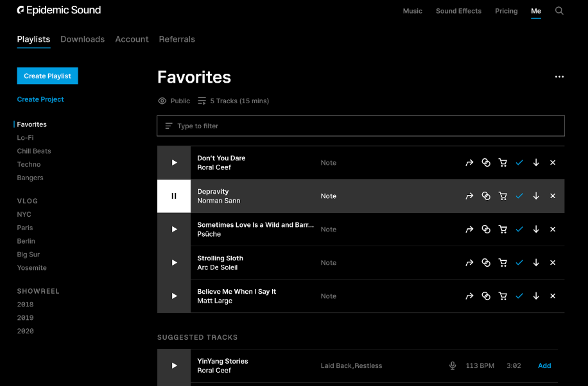
Task: Add Strolling Sloth to cart
Action: pos(503,263)
